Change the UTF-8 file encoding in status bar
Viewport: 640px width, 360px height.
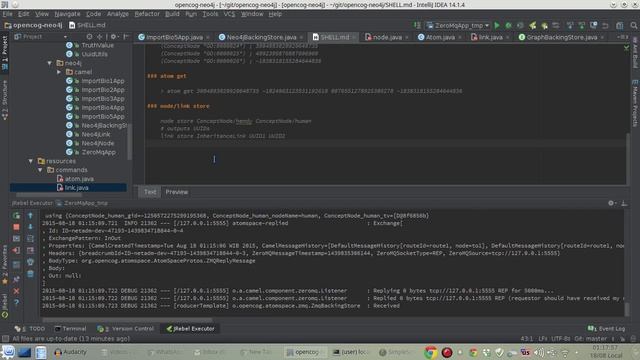pyautogui.click(x=560, y=339)
